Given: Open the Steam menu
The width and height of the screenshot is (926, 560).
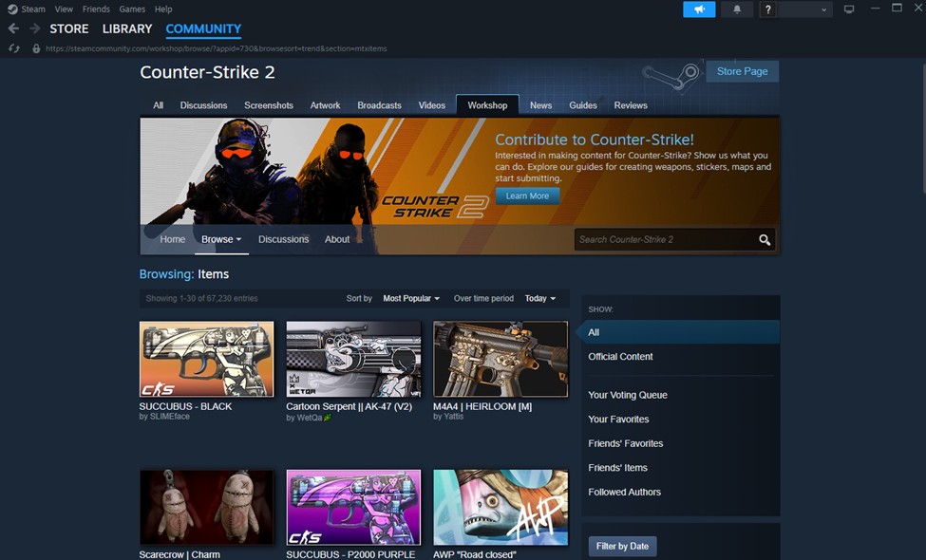Looking at the screenshot, I should click(33, 9).
